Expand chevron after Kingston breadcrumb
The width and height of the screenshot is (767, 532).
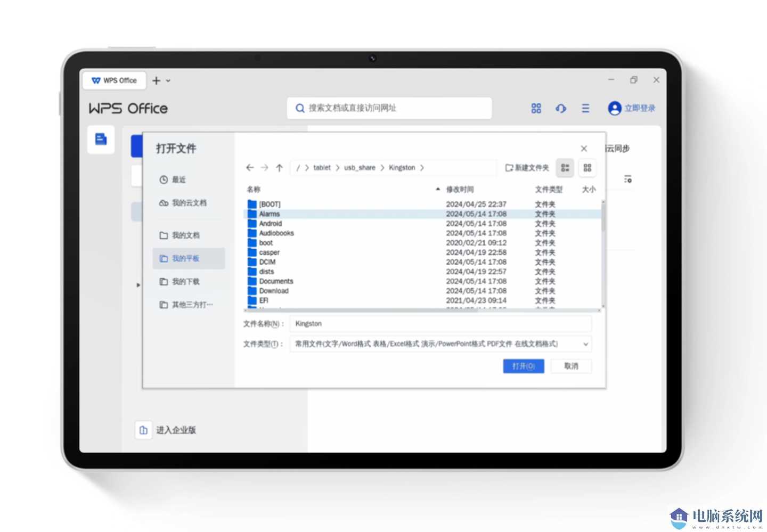422,168
